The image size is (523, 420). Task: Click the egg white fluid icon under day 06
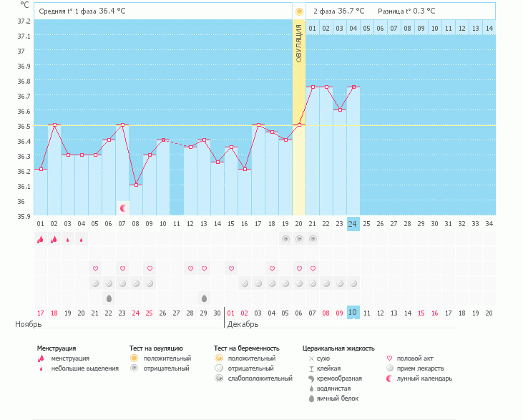(109, 298)
